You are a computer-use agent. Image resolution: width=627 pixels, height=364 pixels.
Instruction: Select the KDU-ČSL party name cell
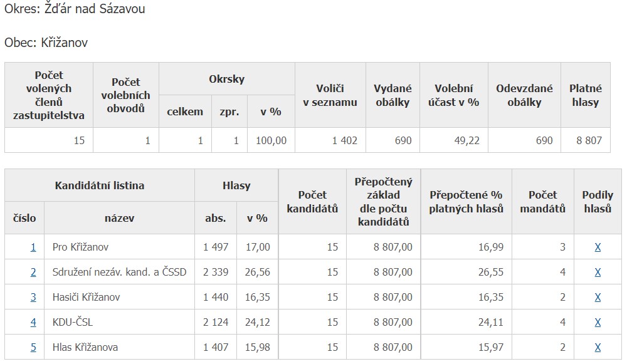(x=119, y=322)
